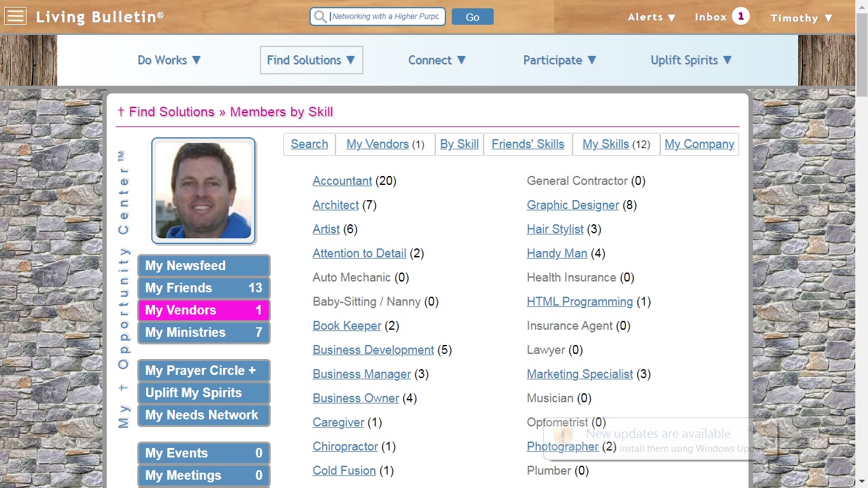Open My Events in sidebar
868x488 pixels.
coord(204,453)
